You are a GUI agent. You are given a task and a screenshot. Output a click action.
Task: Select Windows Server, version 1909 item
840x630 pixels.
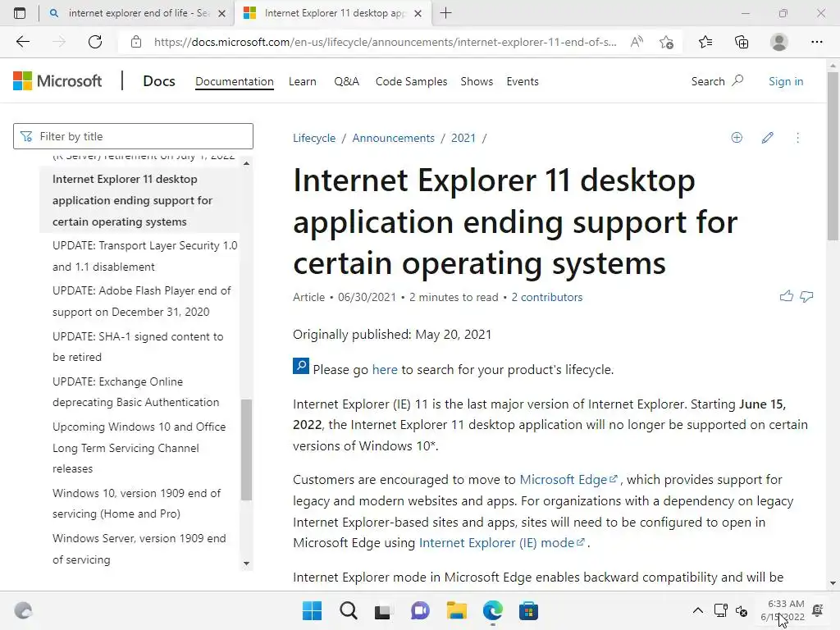(x=139, y=549)
